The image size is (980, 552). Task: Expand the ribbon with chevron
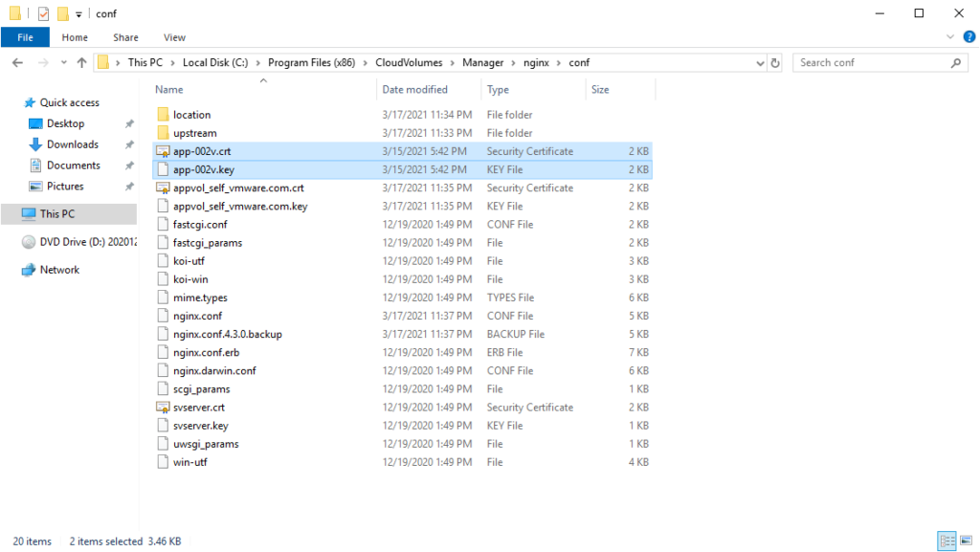949,37
